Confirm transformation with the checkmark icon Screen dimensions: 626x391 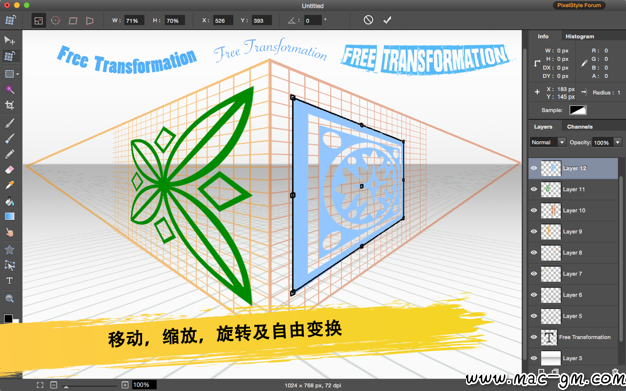point(387,20)
